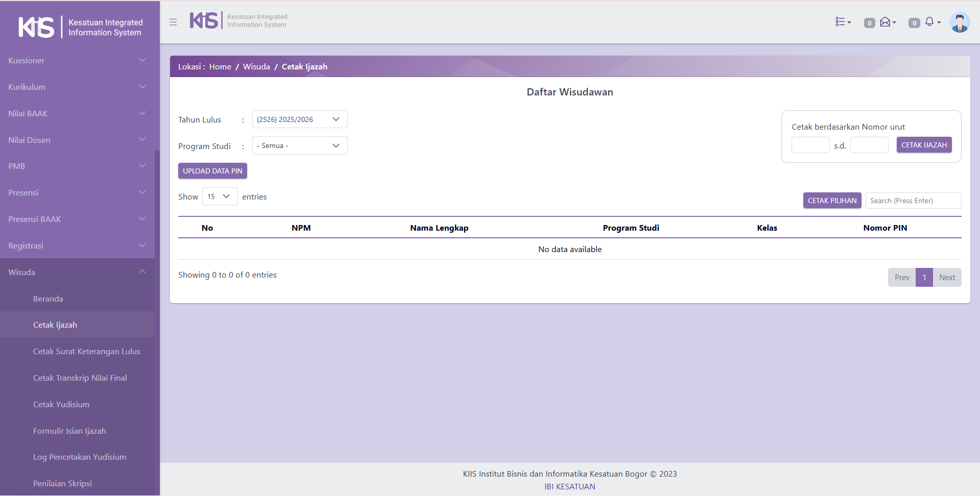The width and height of the screenshot is (980, 496).
Task: Select Cetak Yudisium in the sidebar
Action: 61,404
